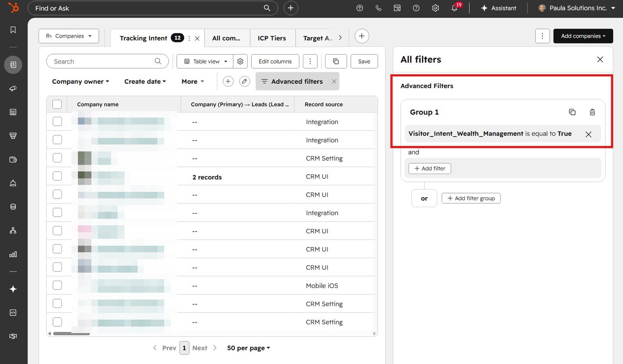The height and width of the screenshot is (364, 623).
Task: Click the HubSpot sprocket logo
Action: tap(14, 7)
